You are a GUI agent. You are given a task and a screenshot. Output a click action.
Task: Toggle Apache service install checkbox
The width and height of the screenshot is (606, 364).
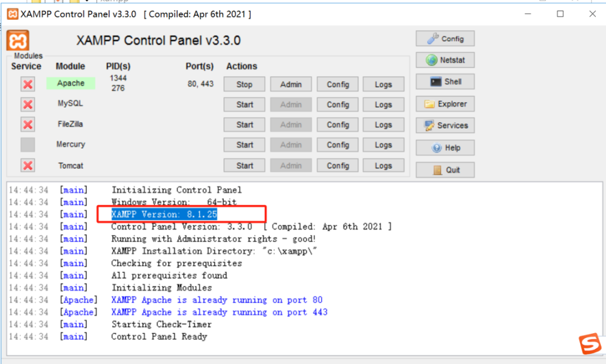click(x=28, y=84)
